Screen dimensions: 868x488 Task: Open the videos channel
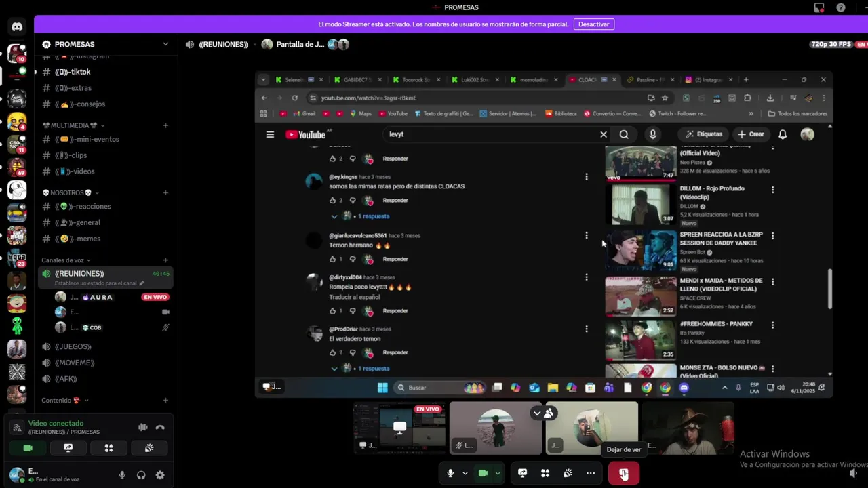point(105,171)
